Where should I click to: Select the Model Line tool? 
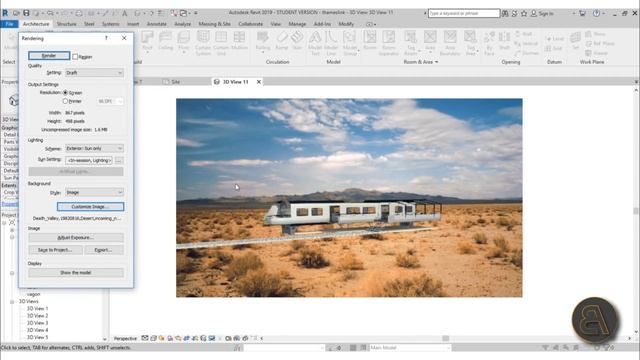point(331,43)
